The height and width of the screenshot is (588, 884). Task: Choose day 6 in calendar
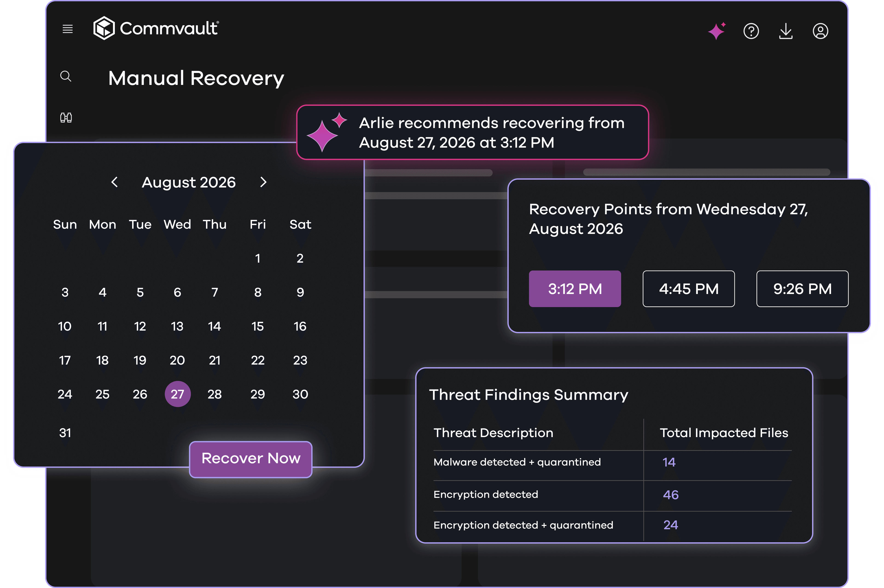pos(177,292)
